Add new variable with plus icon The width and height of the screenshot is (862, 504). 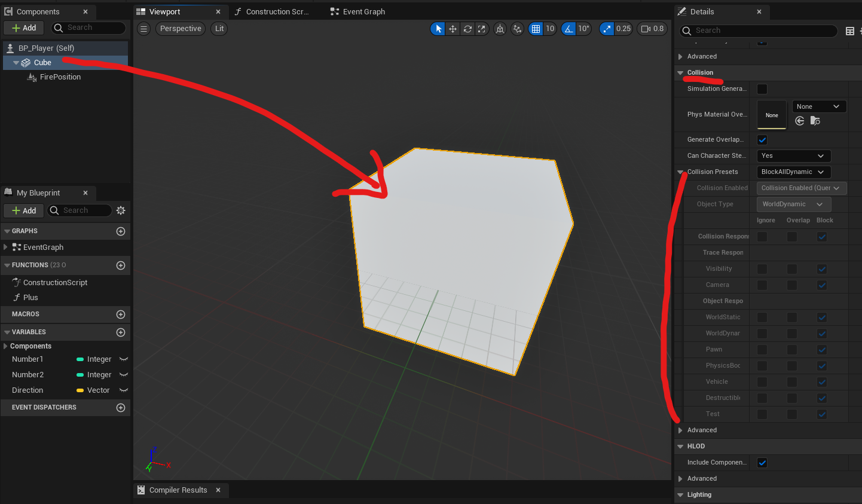click(121, 332)
